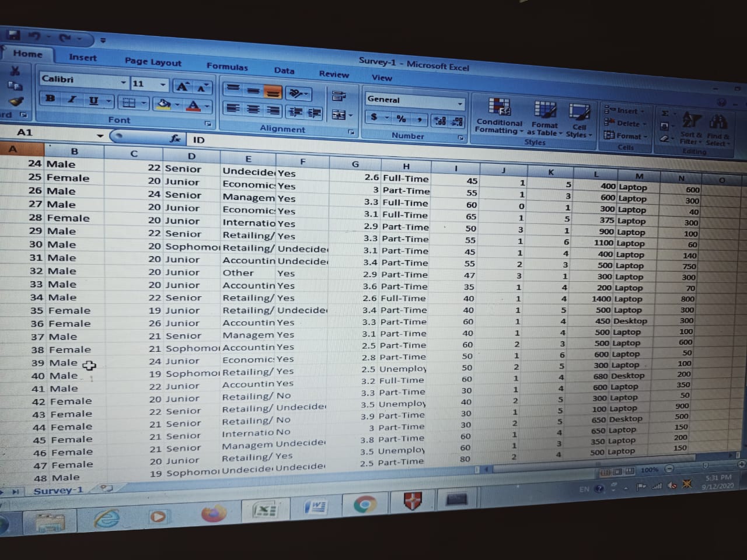The image size is (747, 560).
Task: Open Firefox from the taskbar
Action: tap(214, 514)
